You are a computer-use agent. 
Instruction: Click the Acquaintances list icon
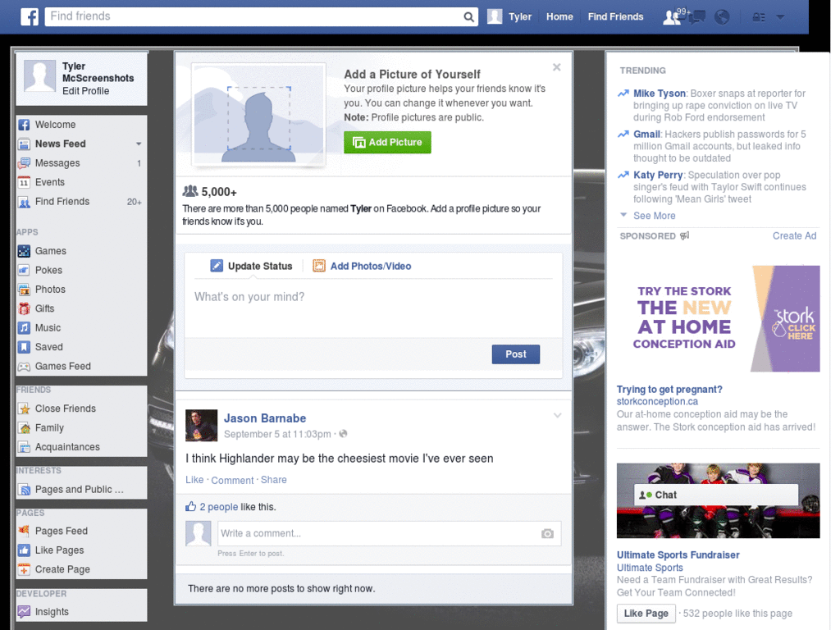tap(24, 447)
